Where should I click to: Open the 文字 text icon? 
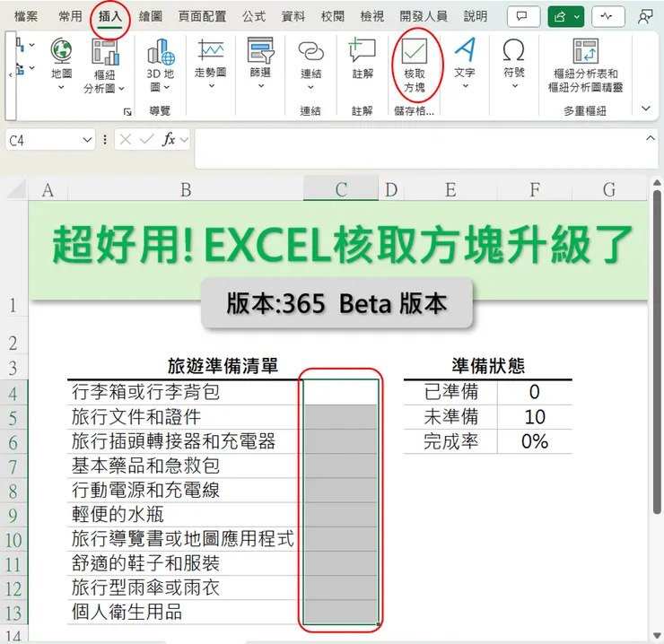click(465, 50)
